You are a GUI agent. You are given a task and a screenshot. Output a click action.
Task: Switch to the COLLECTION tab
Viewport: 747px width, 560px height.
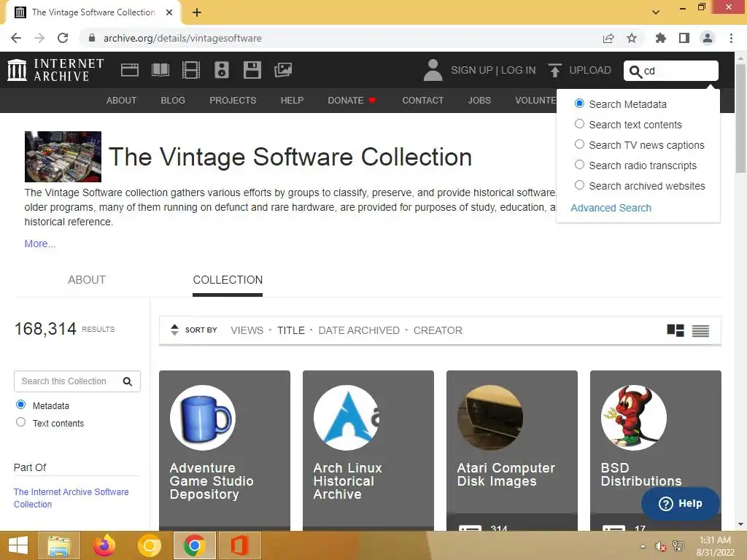228,280
